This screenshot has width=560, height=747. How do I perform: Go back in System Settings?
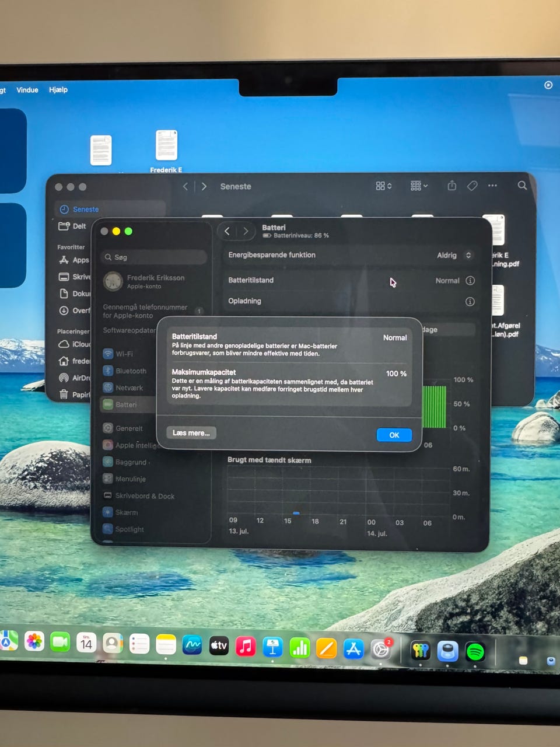tap(228, 231)
